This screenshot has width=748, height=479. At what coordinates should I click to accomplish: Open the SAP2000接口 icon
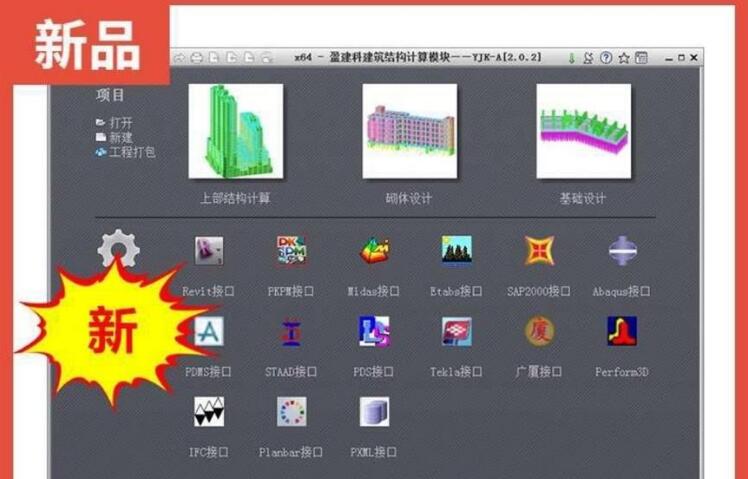click(x=539, y=251)
